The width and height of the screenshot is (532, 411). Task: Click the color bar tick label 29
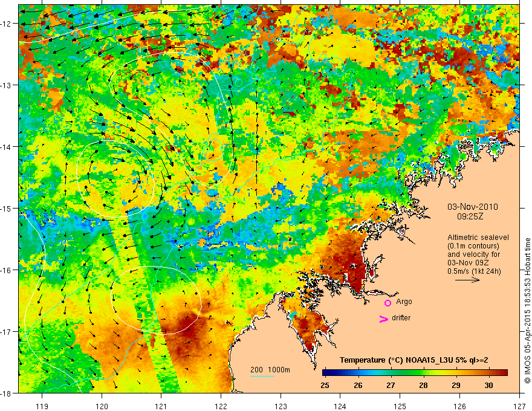click(x=456, y=386)
